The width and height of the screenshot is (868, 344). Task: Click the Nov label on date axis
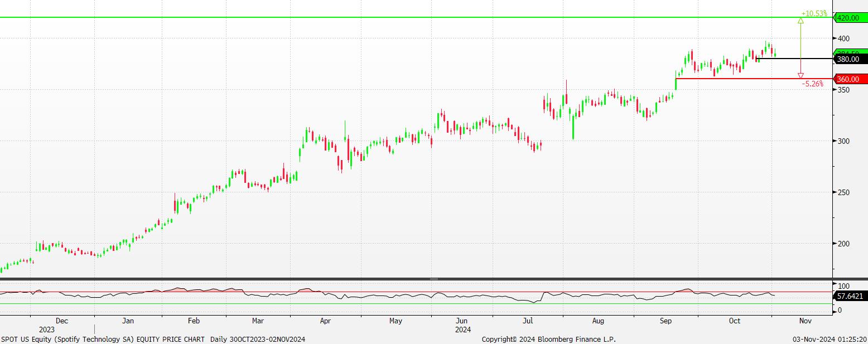805,321
